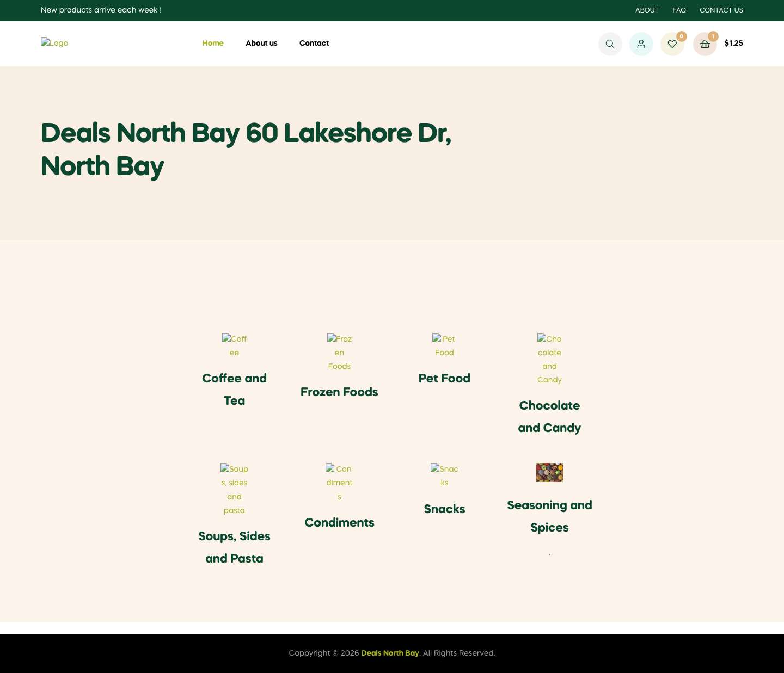Click the Deals North Bay footer link
Image resolution: width=784 pixels, height=673 pixels.
pyautogui.click(x=390, y=653)
